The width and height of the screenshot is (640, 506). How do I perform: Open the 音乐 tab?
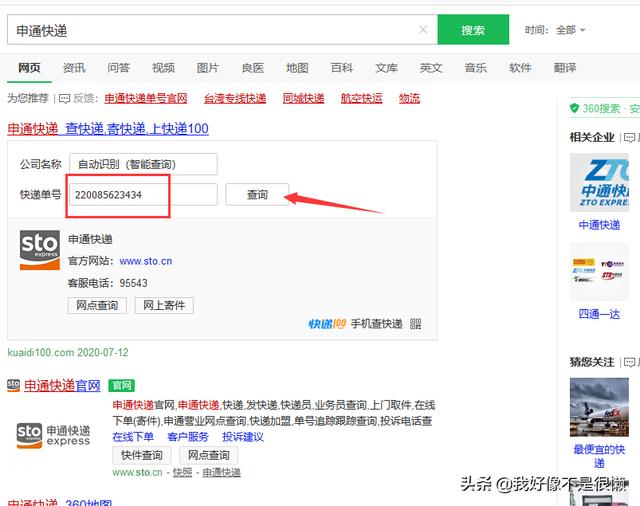pyautogui.click(x=476, y=68)
